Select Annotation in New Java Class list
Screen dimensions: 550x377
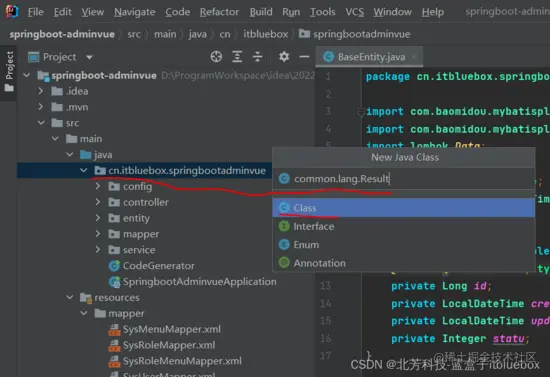[404, 263]
